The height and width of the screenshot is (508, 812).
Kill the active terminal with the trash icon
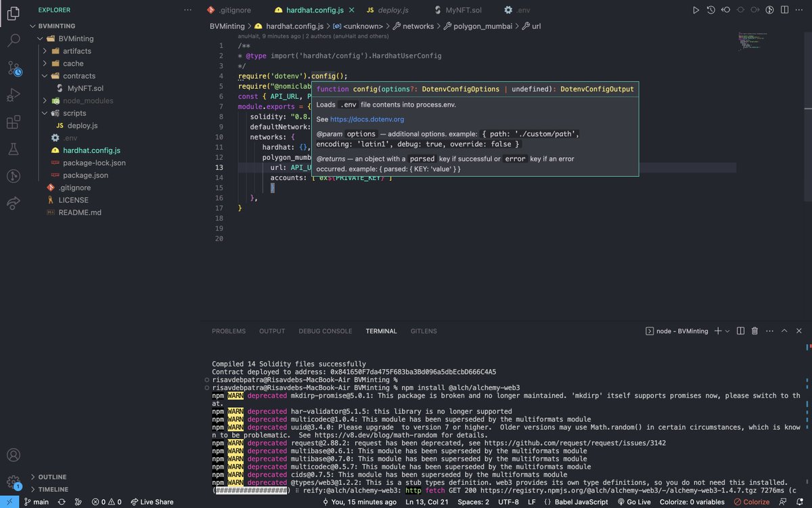pos(754,331)
